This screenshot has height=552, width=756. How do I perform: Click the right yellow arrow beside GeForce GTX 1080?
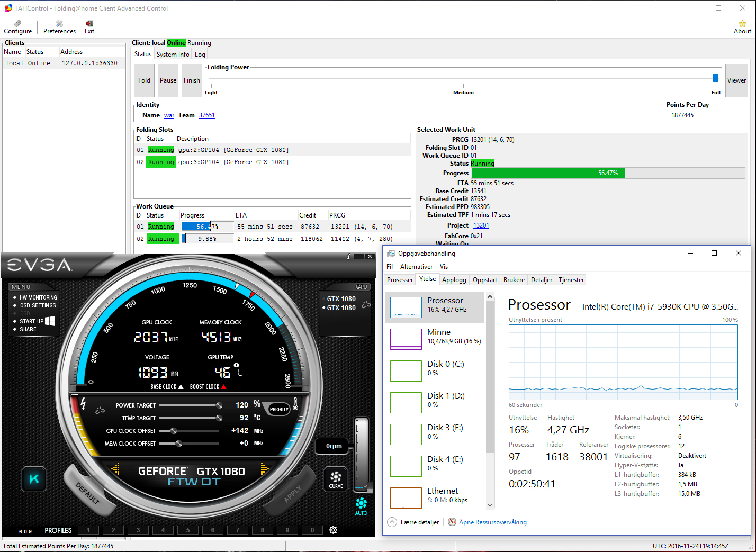[x=265, y=469]
